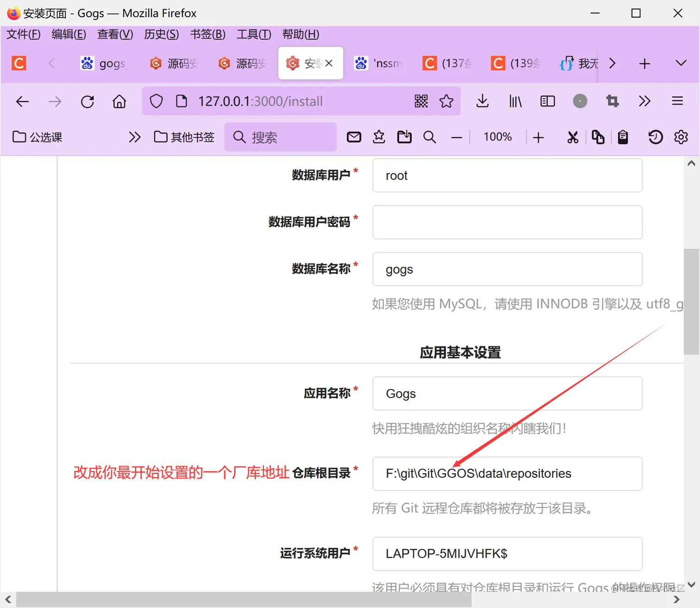Click the magnifier find icon beside zoom controls

(430, 137)
